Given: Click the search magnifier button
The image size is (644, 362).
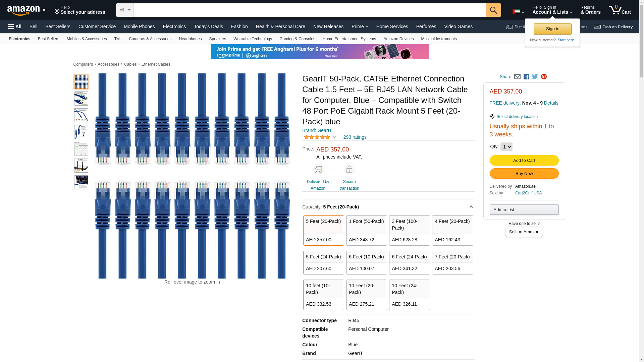Looking at the screenshot, I should click(x=493, y=10).
